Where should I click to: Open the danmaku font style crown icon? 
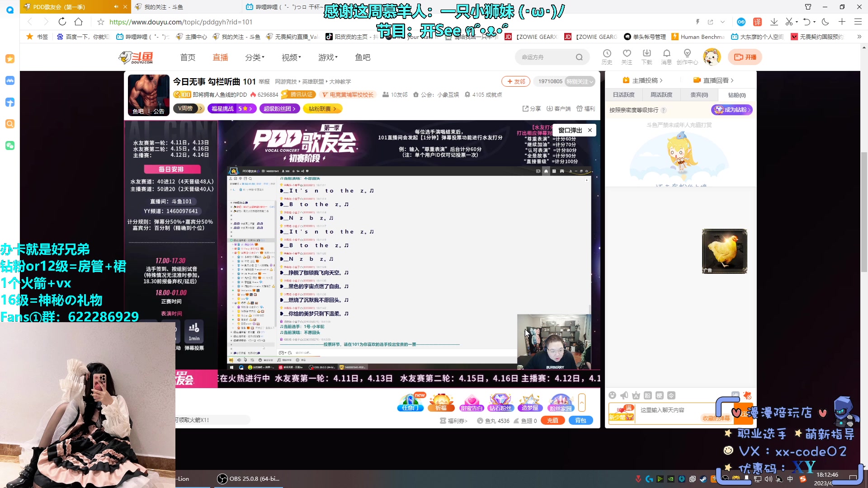[x=636, y=395]
